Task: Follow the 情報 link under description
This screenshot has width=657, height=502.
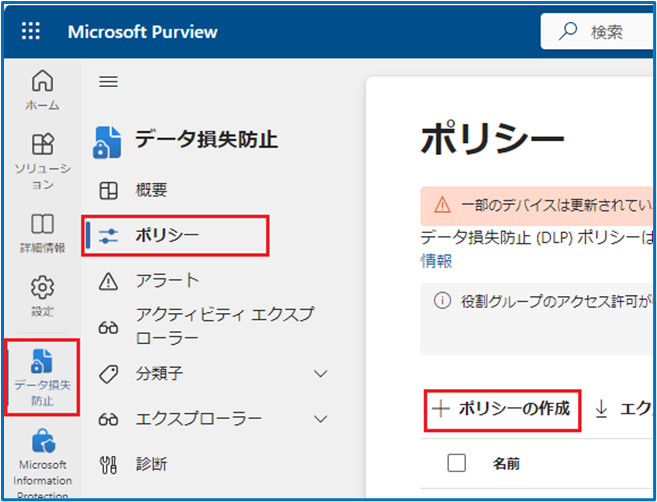Action: coord(436,261)
